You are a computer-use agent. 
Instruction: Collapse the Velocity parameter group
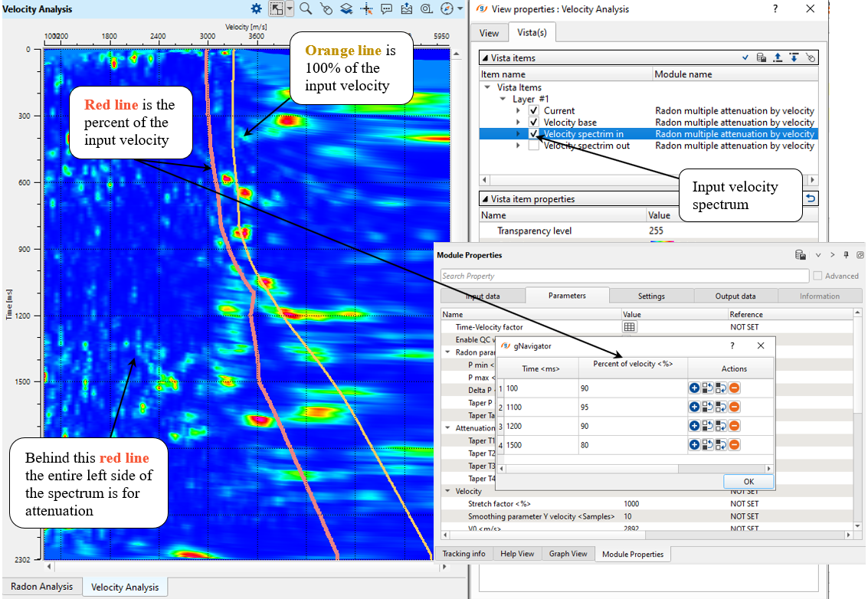(447, 491)
